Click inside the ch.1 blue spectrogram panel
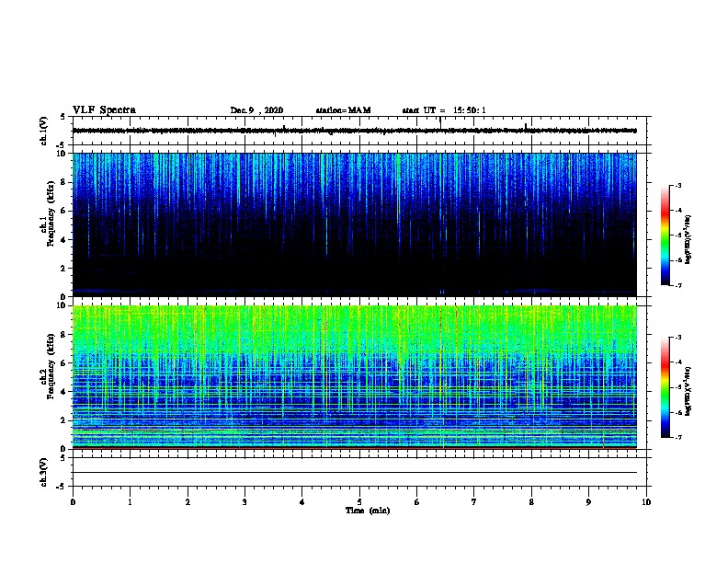The image size is (728, 563). pyautogui.click(x=355, y=224)
